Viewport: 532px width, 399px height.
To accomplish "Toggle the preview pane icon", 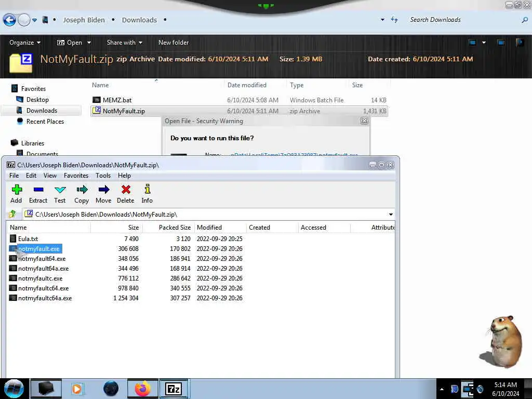I will click(x=501, y=43).
